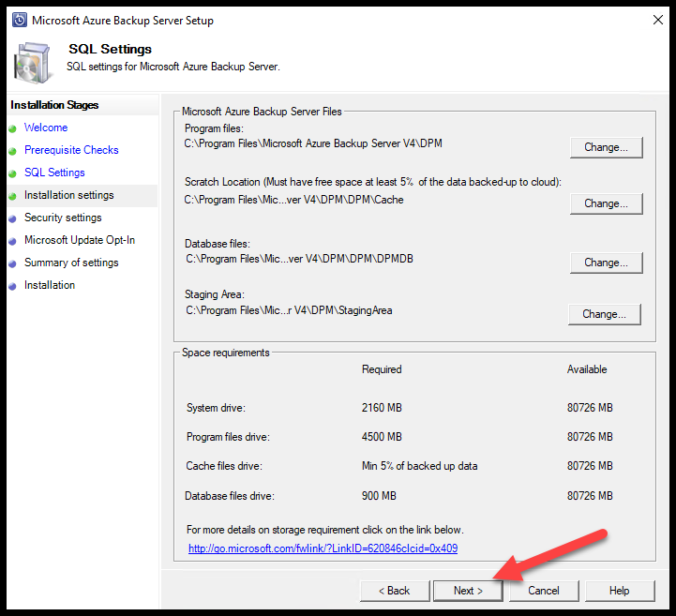Click available space for System drive
This screenshot has width=676, height=616.
590,408
